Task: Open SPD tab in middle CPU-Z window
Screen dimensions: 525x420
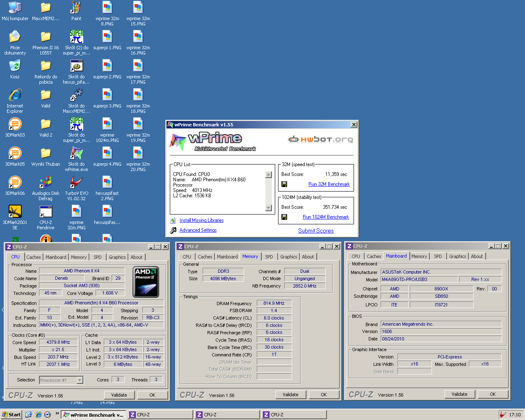Action: click(x=269, y=257)
